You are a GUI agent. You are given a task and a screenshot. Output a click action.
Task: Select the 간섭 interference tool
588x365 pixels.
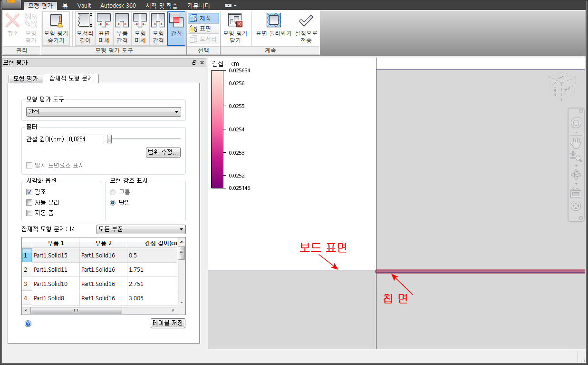point(176,29)
